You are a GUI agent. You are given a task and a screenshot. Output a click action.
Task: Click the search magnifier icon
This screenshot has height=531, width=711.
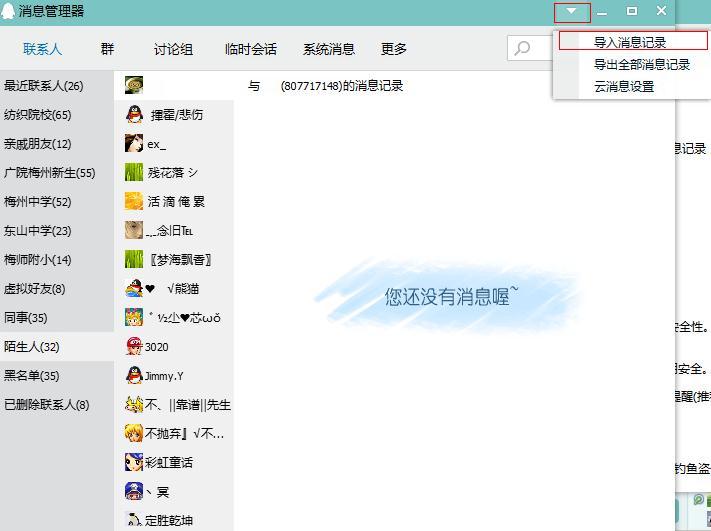click(x=522, y=48)
